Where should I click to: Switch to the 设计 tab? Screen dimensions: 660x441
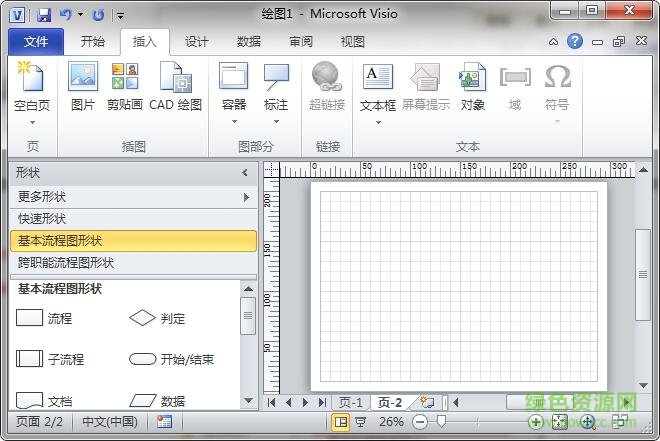197,42
